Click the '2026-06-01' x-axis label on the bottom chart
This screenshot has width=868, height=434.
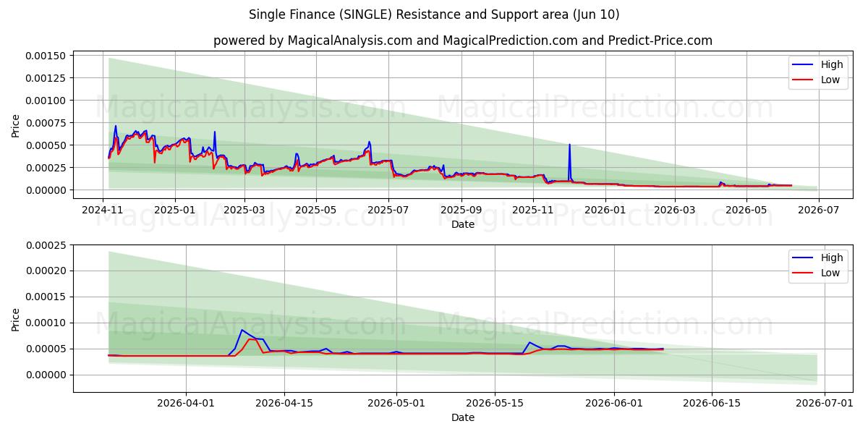pos(614,403)
